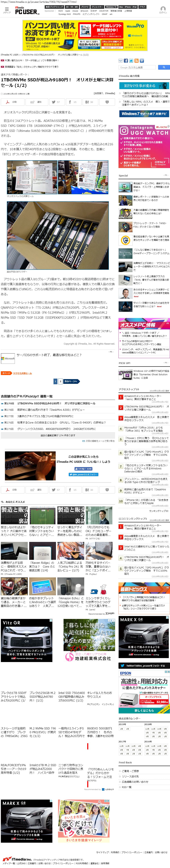Click the Twitter bird icon in the sidebar
Image resolution: width=170 pixels, height=868 pixels.
(131, 61)
